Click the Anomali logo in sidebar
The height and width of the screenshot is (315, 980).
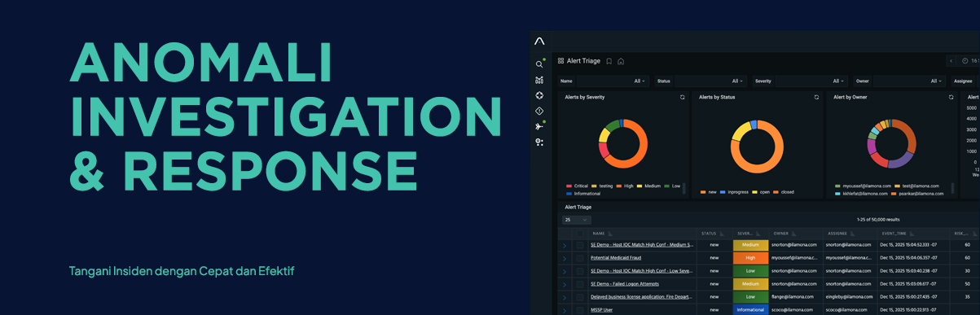pyautogui.click(x=539, y=41)
